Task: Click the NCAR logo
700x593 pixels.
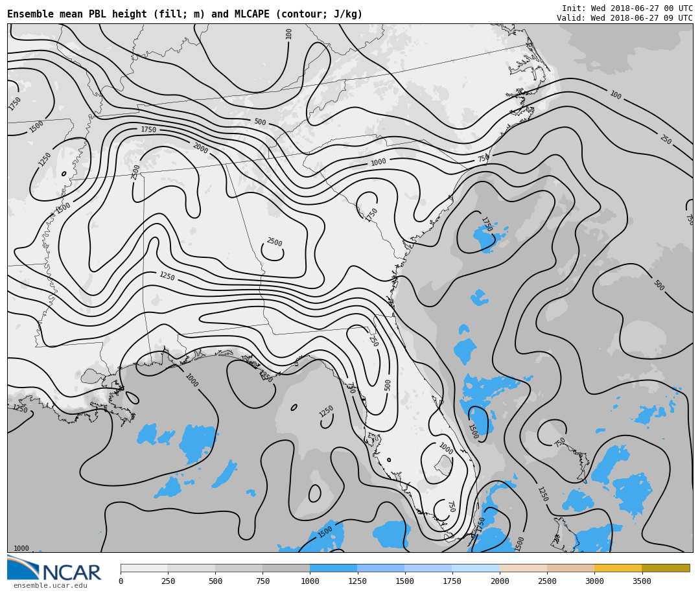Action: (x=54, y=568)
